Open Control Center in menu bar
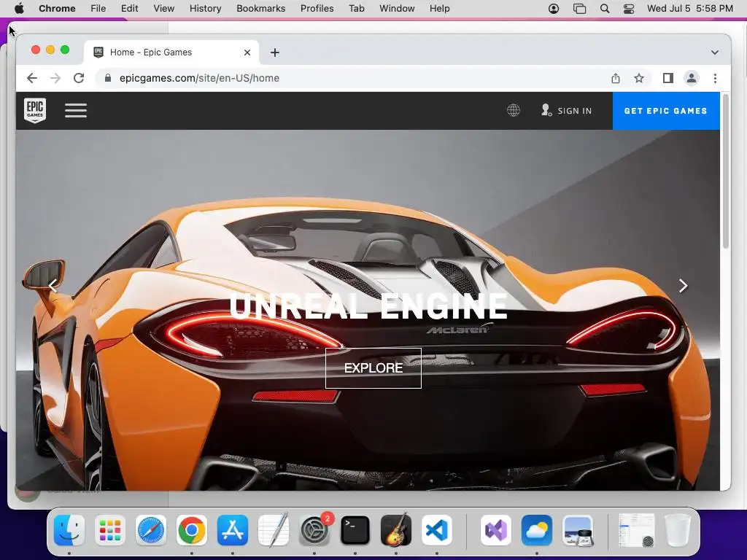747x560 pixels. 629,9
